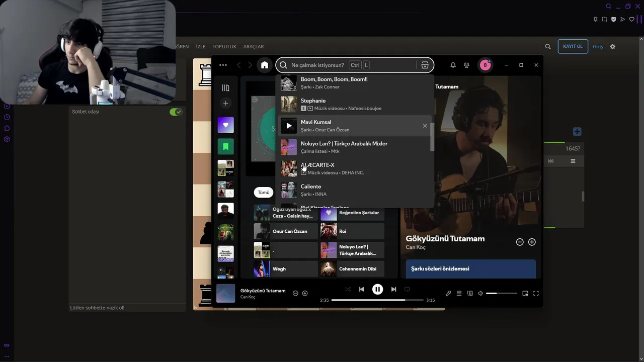Click minus icon in now playing panel
644x362 pixels.
tap(520, 242)
